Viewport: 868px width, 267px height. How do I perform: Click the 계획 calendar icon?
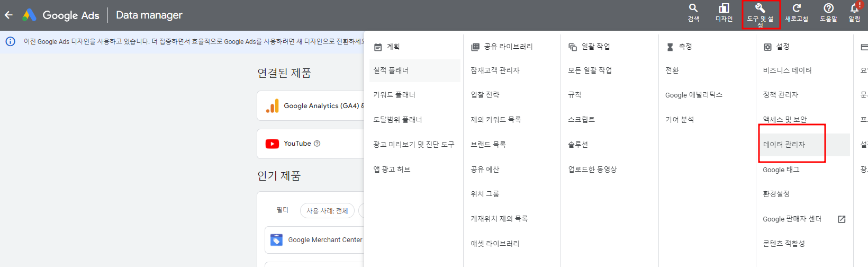[378, 47]
